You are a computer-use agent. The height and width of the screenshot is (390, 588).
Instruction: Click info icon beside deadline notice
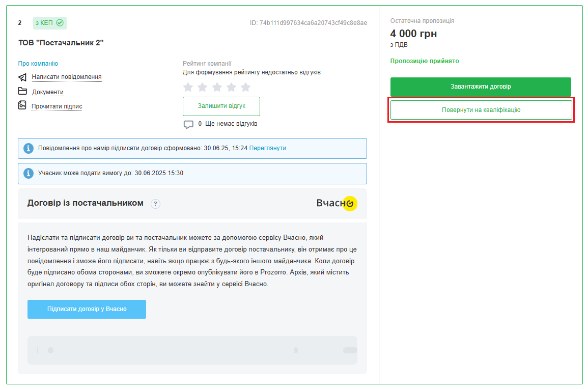tap(29, 173)
